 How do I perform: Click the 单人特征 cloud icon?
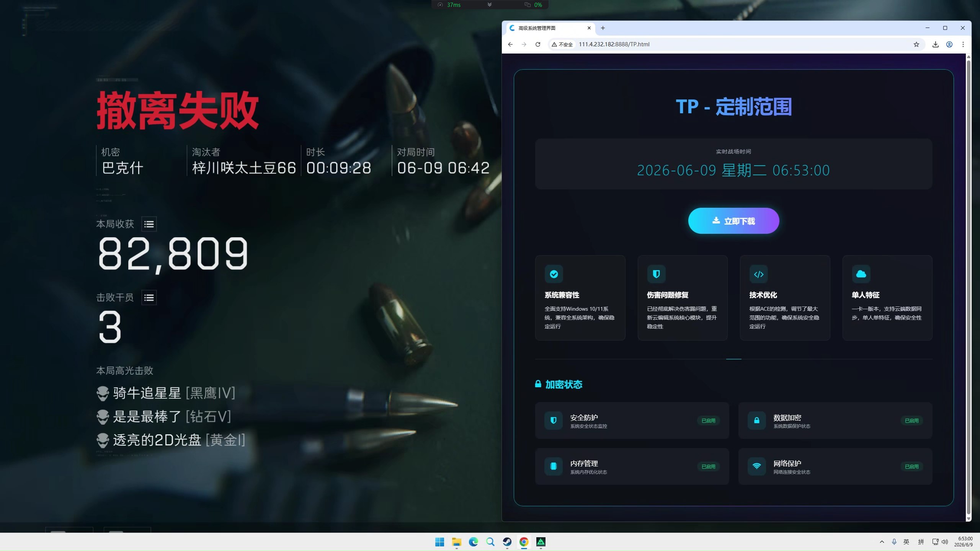(861, 274)
